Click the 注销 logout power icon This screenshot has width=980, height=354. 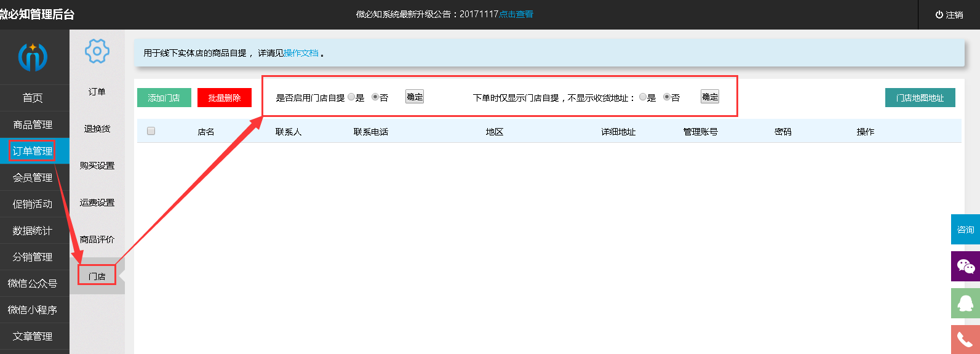(939, 15)
